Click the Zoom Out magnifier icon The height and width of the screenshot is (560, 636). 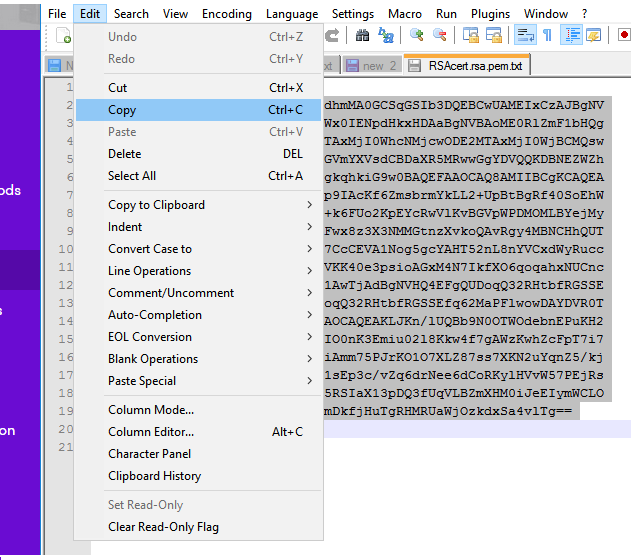pyautogui.click(x=440, y=35)
